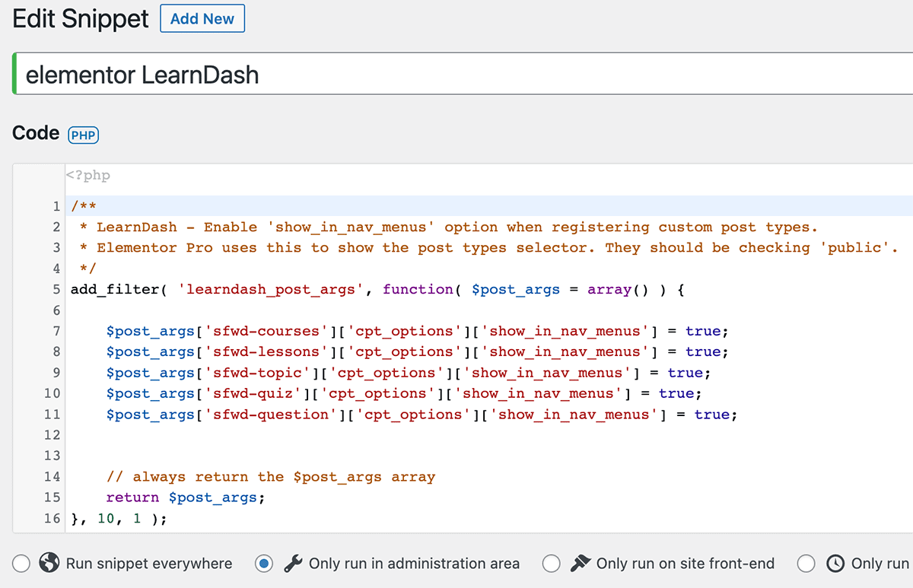Click empty line 12 in the editor
Screen dimensions: 913x588
228,434
